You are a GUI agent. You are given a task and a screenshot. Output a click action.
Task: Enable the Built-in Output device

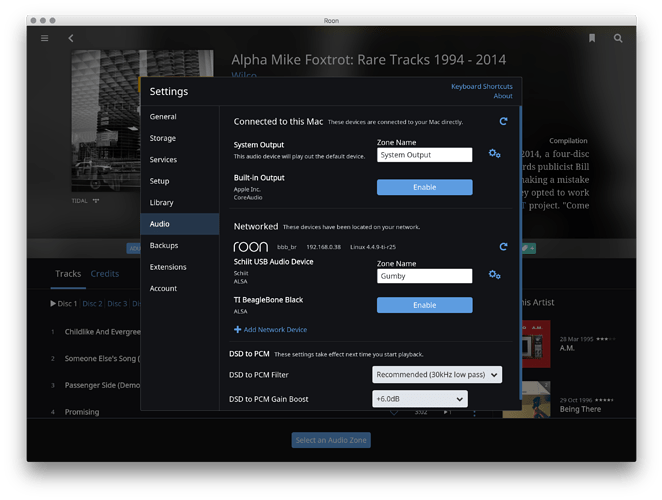pos(425,187)
